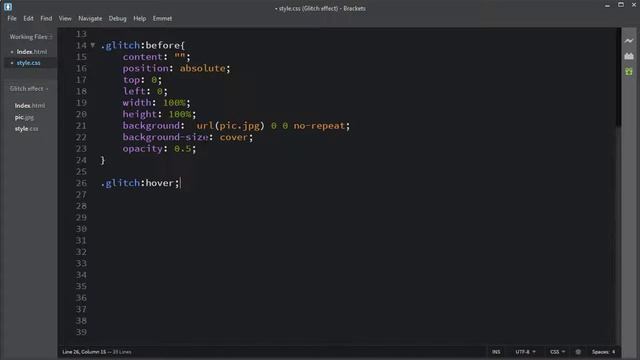
Task: Click the Working Files header label
Action: [x=28, y=37]
